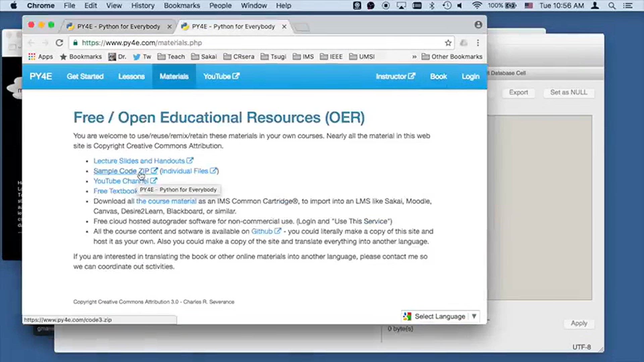Open the History menu

(143, 6)
